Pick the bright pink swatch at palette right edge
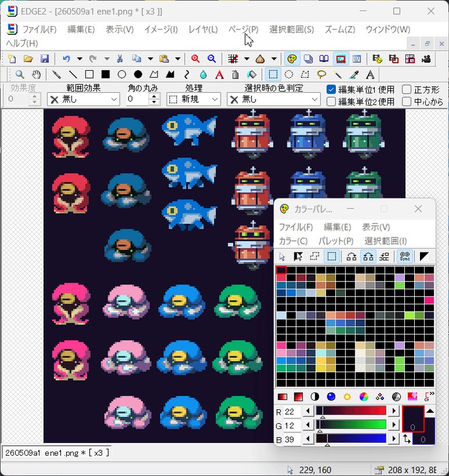This screenshot has width=449, height=476. click(x=429, y=300)
